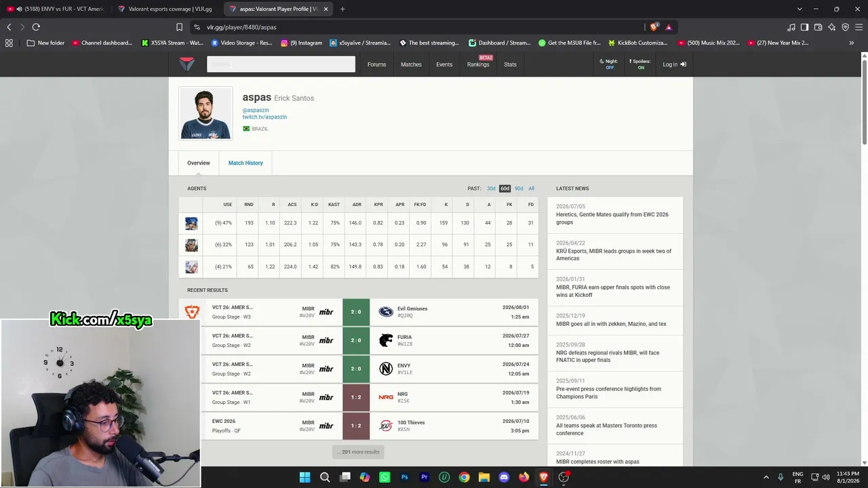Click the Brave Rewards triangle icon
Viewport: 868px width, 488px height.
(x=669, y=27)
